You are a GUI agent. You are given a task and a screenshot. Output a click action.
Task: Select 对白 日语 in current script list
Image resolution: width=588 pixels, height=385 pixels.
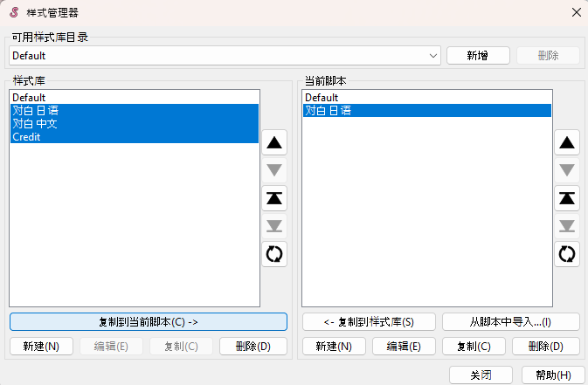pos(328,111)
